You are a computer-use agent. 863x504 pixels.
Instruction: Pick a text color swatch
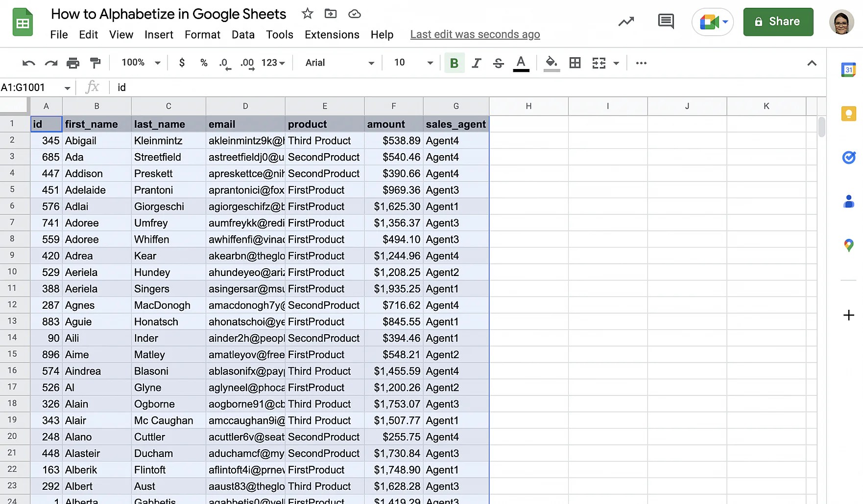pos(521,63)
